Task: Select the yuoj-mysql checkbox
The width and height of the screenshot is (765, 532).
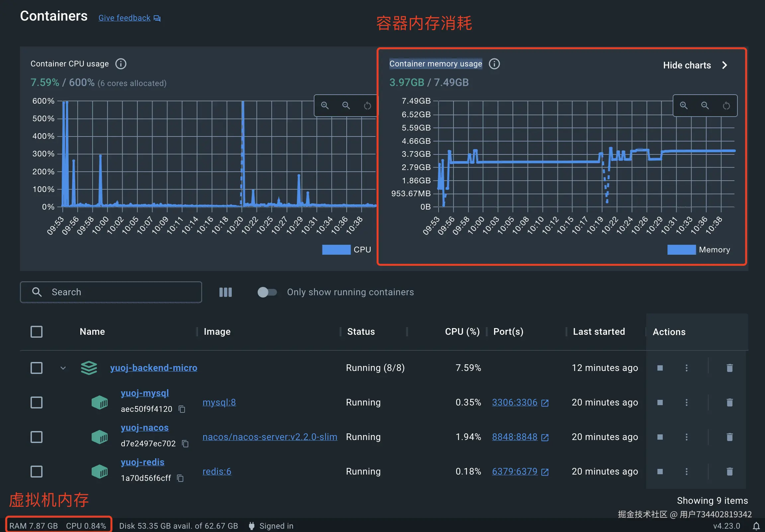Action: pyautogui.click(x=37, y=403)
